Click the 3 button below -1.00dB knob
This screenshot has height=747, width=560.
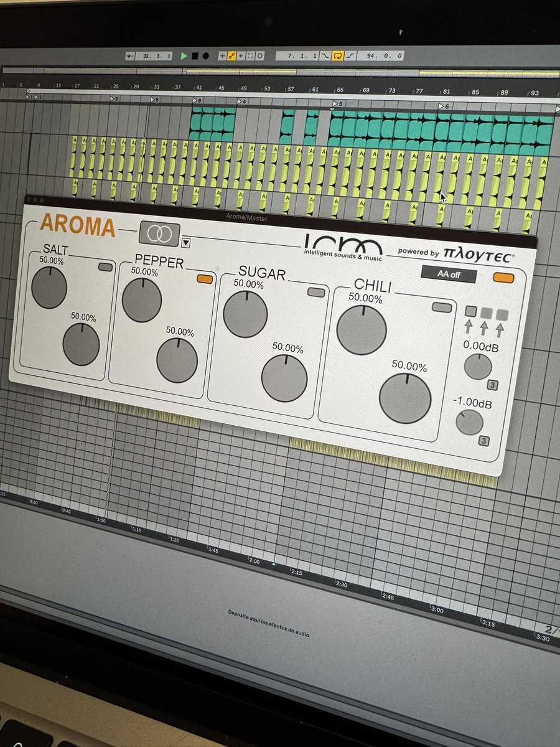point(483,441)
